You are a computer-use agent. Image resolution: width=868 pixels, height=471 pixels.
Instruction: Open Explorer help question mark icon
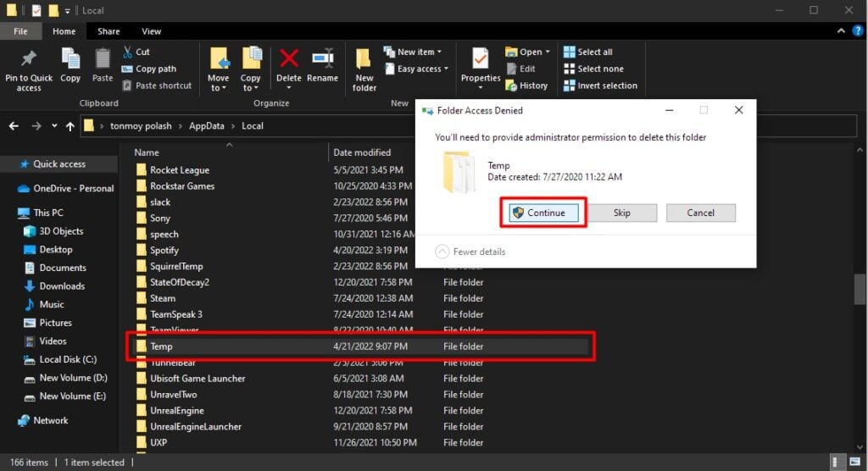pyautogui.click(x=858, y=31)
